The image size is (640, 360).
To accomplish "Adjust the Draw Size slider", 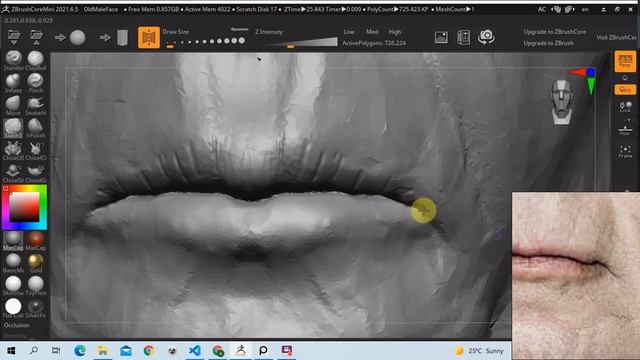I will 205,42.
